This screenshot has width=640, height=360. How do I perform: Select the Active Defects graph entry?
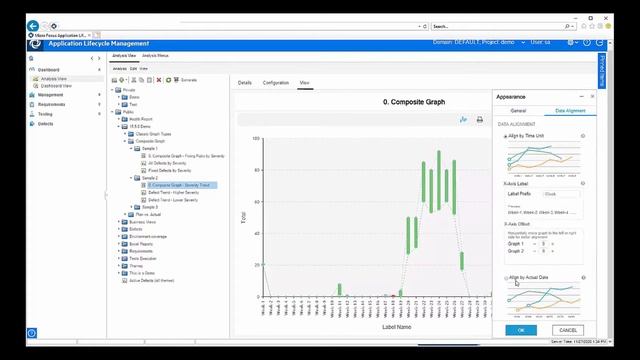click(151, 281)
